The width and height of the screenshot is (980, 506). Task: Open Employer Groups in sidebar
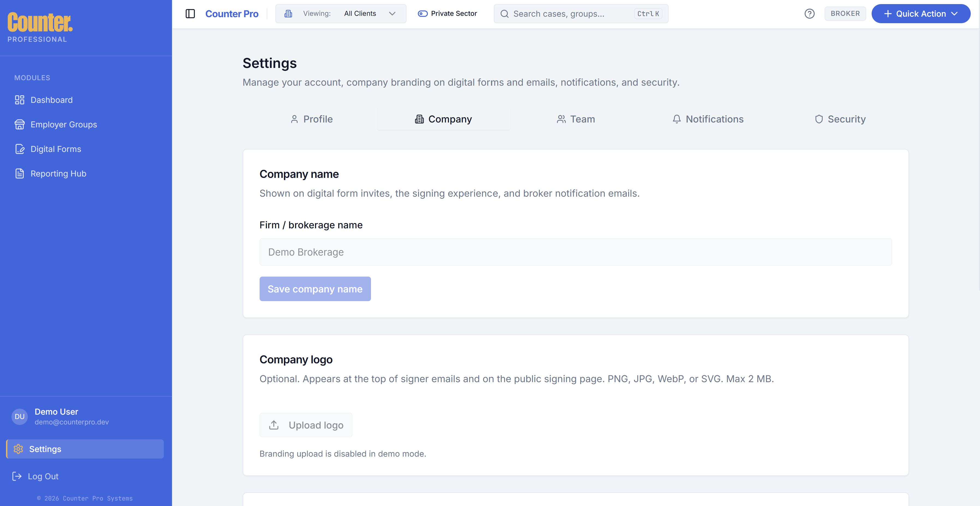coord(64,125)
